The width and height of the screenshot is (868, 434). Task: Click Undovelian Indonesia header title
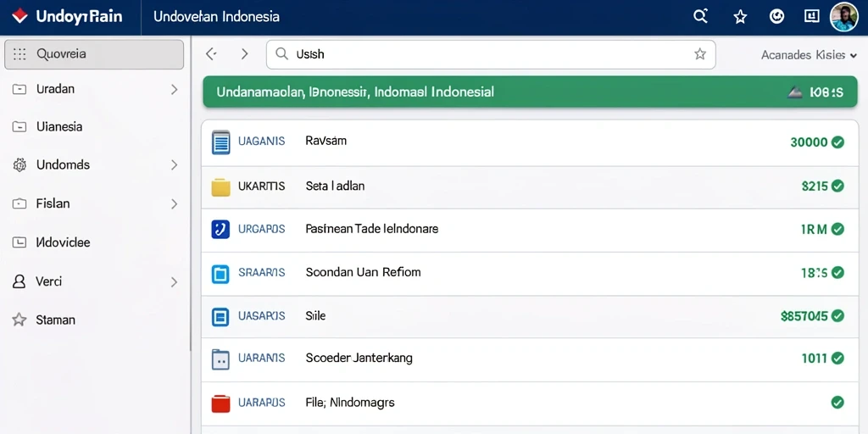pos(216,17)
